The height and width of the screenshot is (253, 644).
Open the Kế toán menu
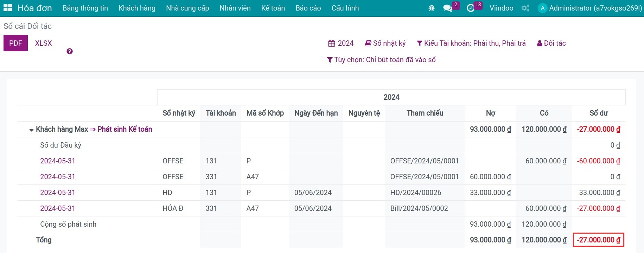tap(273, 8)
